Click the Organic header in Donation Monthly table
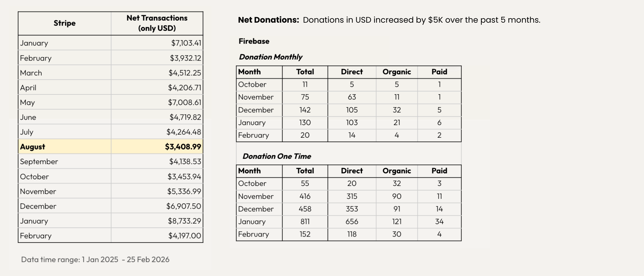Screen dimensions: 644x276 396,72
